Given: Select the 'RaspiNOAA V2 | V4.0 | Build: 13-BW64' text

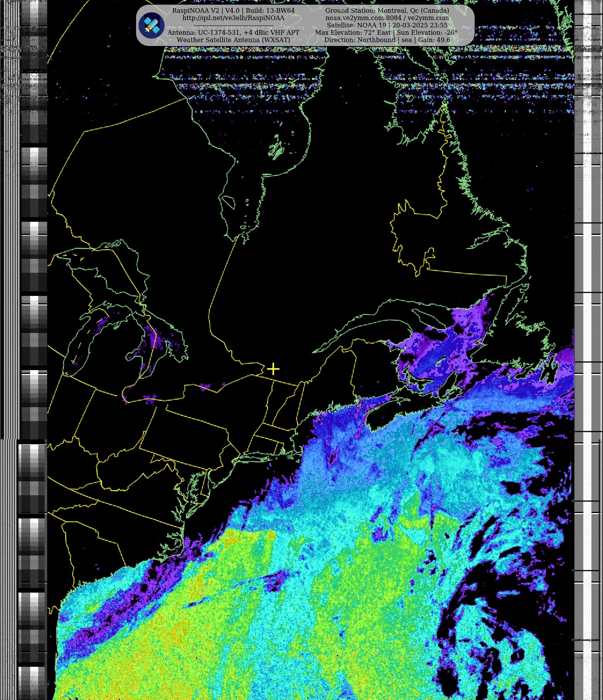Looking at the screenshot, I should tap(233, 10).
